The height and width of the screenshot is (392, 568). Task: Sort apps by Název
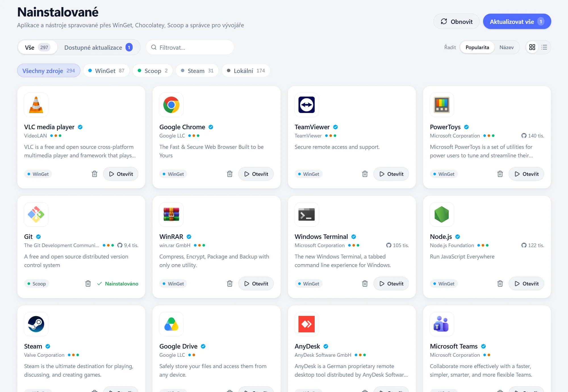click(506, 47)
